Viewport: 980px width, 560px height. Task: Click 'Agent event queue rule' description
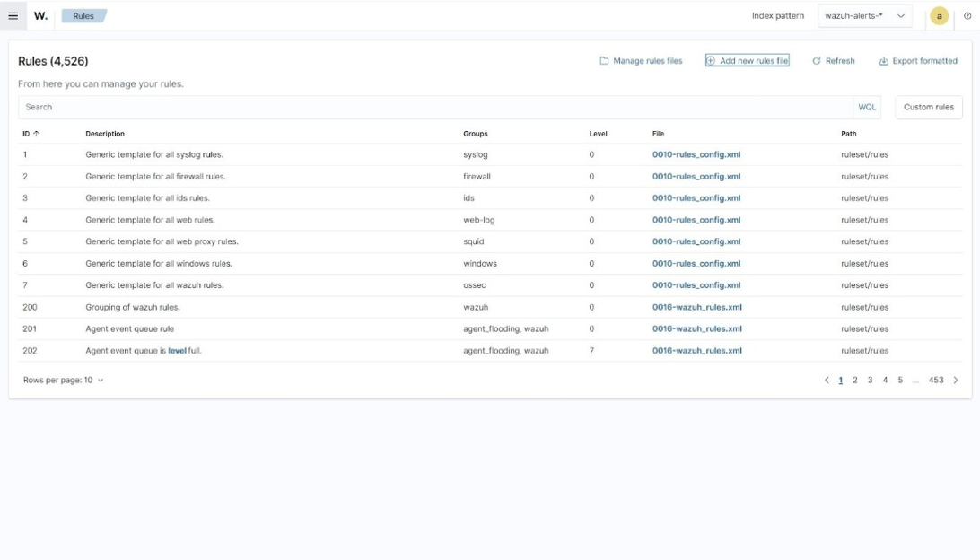coord(130,328)
